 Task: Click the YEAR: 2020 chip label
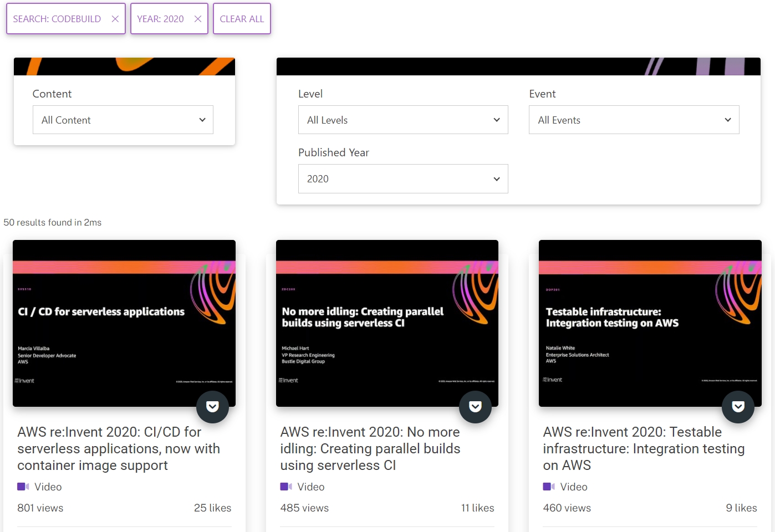(x=160, y=19)
